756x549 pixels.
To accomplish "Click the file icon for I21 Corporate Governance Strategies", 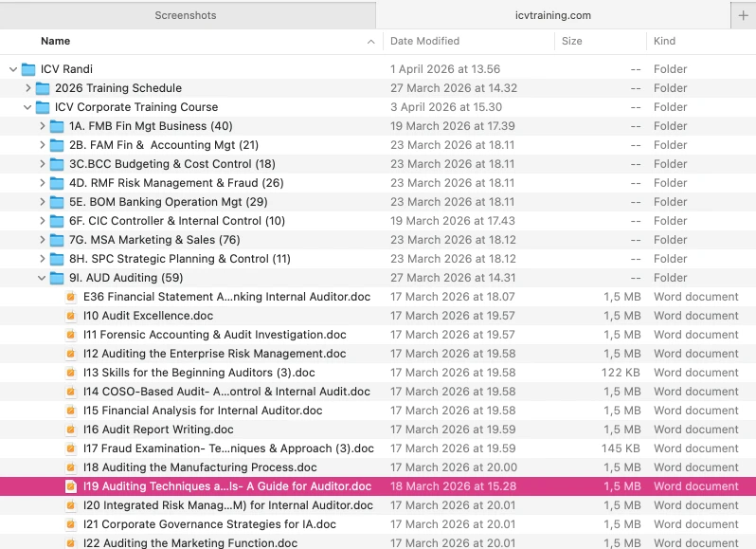I will pyautogui.click(x=71, y=524).
